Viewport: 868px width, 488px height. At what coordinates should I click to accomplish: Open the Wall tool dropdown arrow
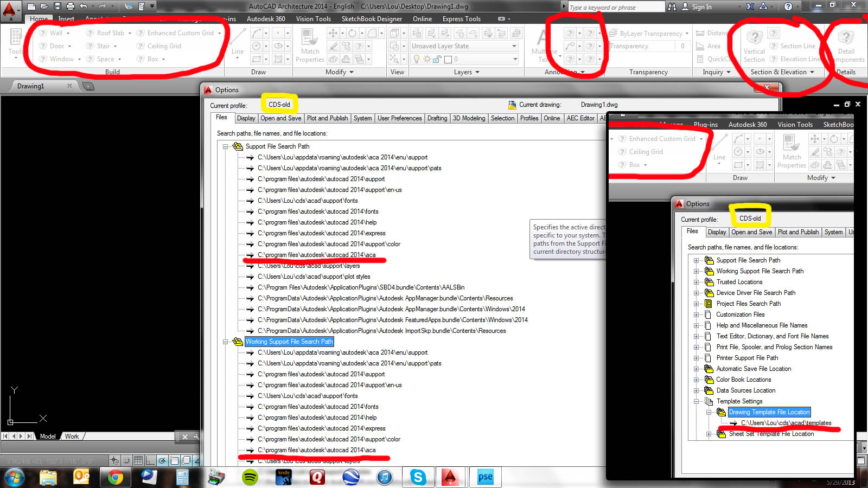68,33
